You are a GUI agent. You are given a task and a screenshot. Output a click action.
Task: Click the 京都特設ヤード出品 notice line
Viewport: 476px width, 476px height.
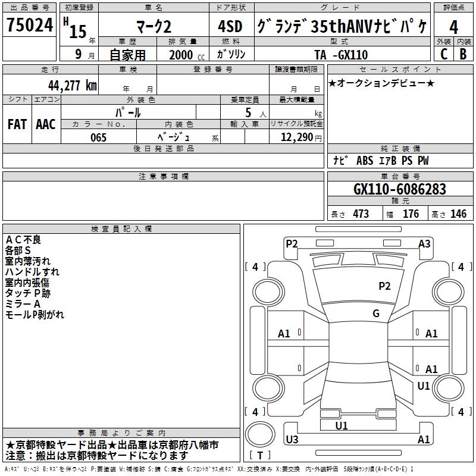pos(112,445)
